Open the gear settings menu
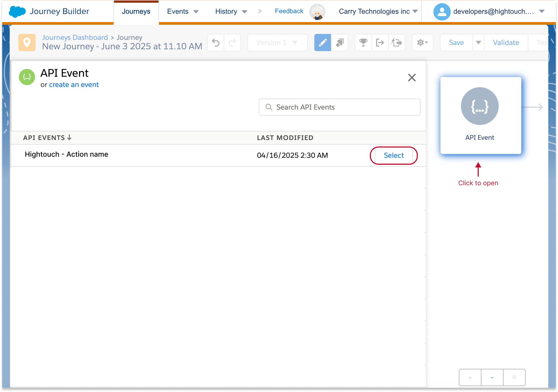The height and width of the screenshot is (392, 558). click(x=422, y=43)
